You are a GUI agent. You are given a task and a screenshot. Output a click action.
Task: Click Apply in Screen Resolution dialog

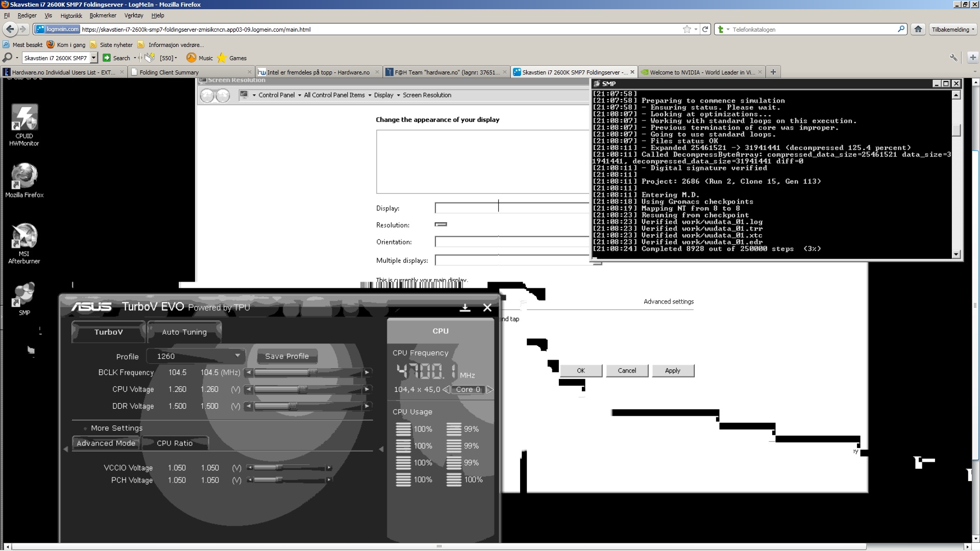click(673, 371)
